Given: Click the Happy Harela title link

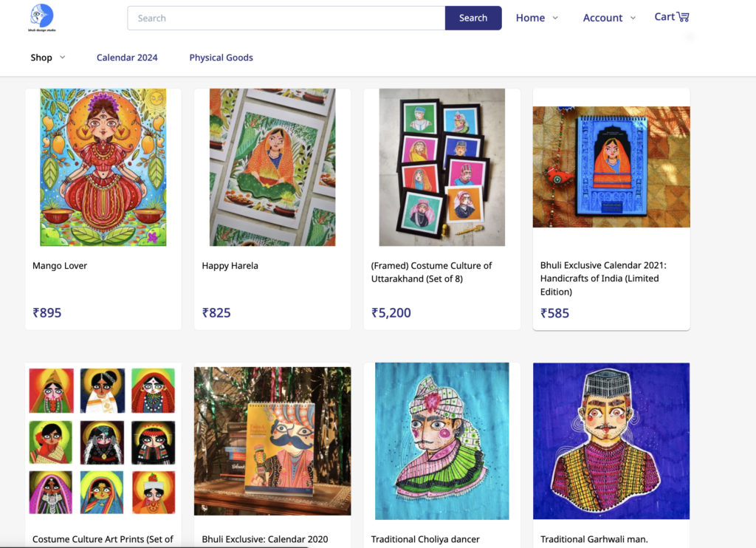Looking at the screenshot, I should click(230, 266).
